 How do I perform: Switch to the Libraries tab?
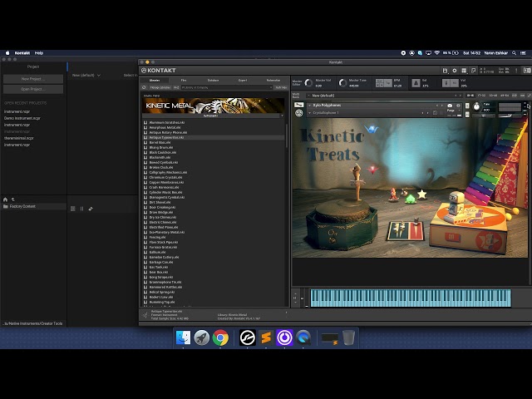coord(155,81)
